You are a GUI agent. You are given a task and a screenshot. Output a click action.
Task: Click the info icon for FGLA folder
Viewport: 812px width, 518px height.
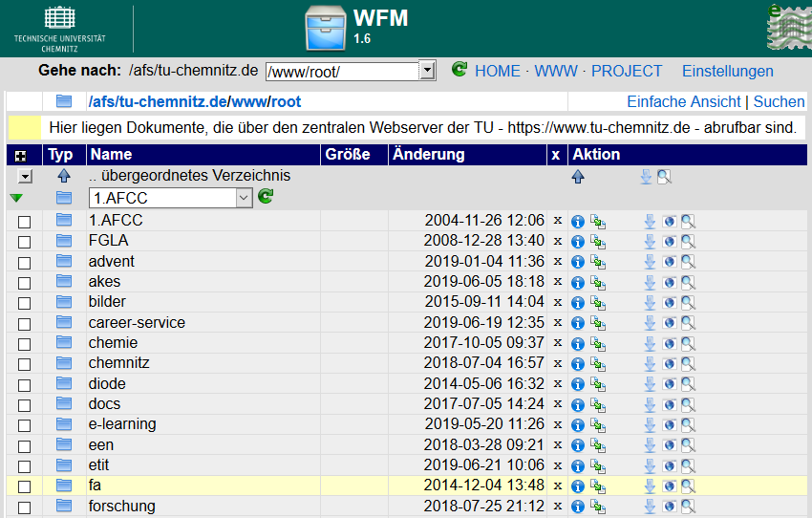577,242
